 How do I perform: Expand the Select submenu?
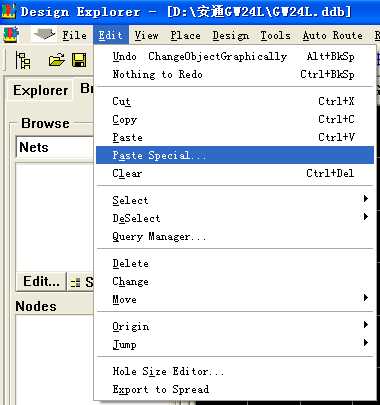[x=235, y=200]
